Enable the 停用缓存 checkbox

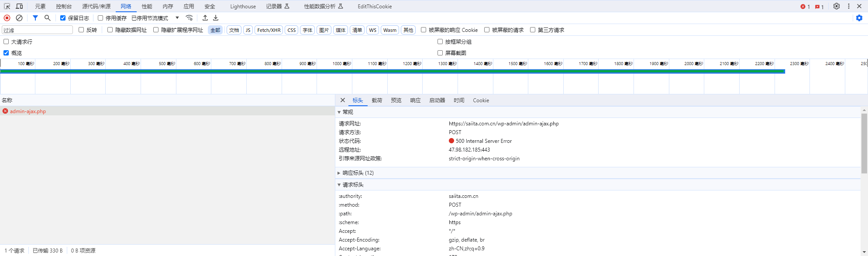100,18
